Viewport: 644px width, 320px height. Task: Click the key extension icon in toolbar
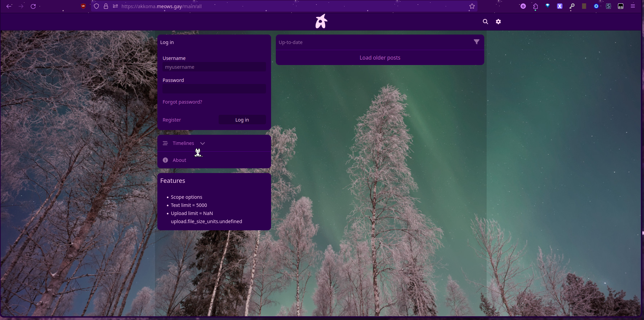[572, 6]
